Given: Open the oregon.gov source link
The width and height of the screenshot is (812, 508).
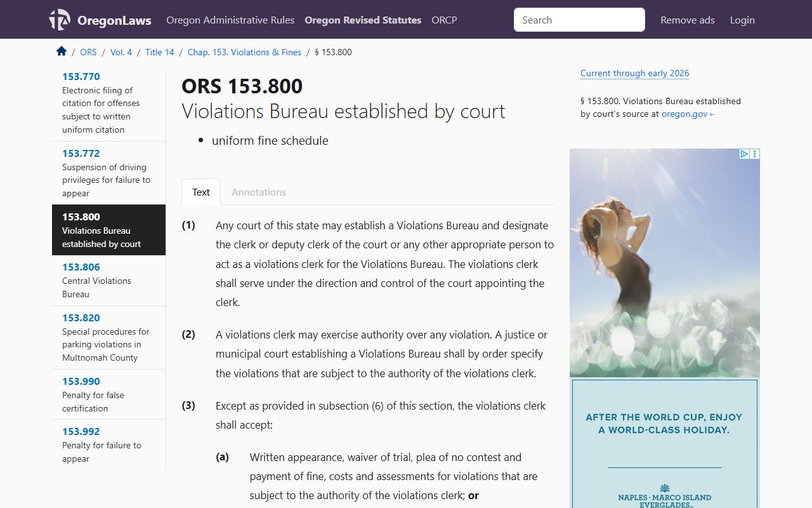Looking at the screenshot, I should pos(688,114).
